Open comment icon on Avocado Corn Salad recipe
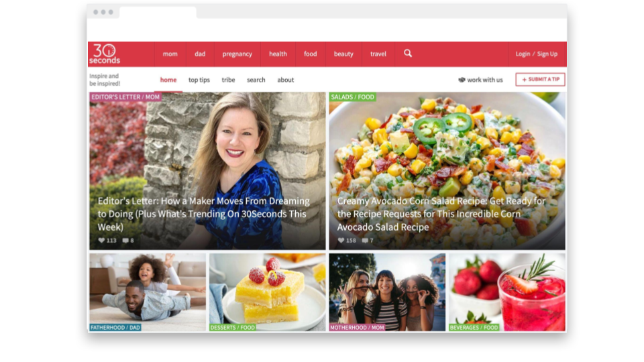Viewport: 644px width, 362px height. 365,240
